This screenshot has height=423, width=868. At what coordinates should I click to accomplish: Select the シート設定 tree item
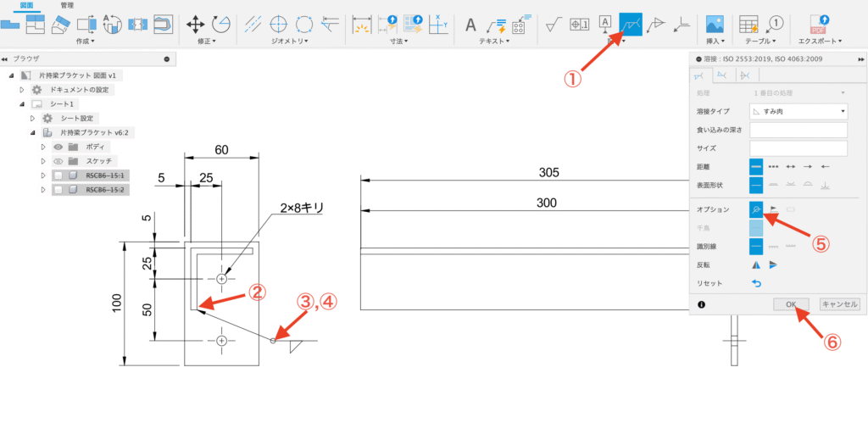click(x=70, y=119)
